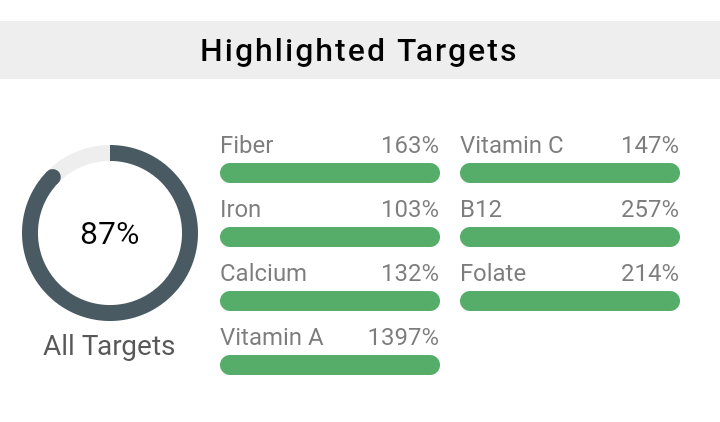Screen dimensions: 720x422
Task: Click the B12 progress bar
Action: pos(569,237)
